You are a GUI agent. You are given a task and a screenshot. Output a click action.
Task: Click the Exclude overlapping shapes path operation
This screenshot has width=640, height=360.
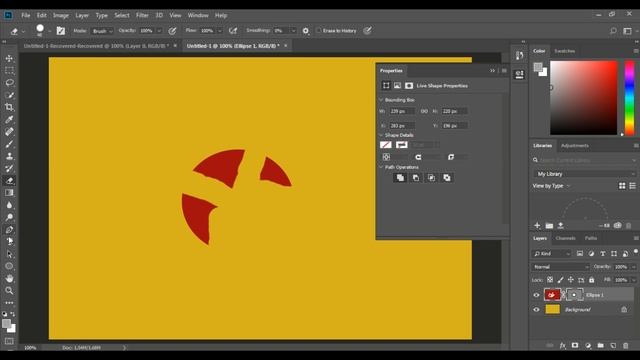coord(447,178)
